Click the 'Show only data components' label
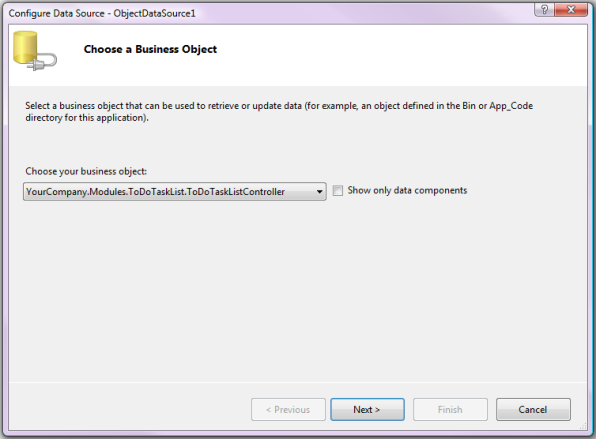Screen dimensions: 596x439 407,190
